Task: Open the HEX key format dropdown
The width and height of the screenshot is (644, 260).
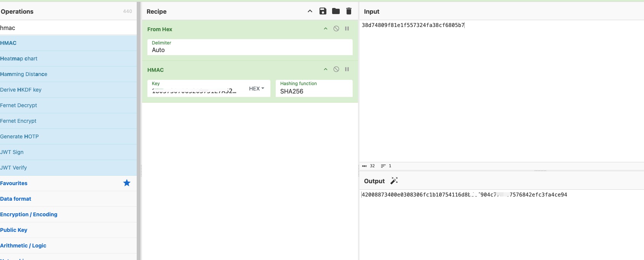Action: 257,89
